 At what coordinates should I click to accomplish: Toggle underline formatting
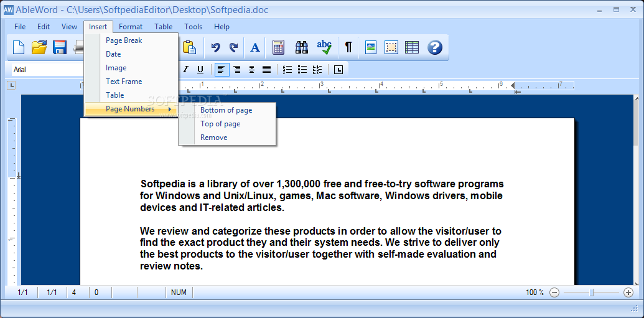200,70
